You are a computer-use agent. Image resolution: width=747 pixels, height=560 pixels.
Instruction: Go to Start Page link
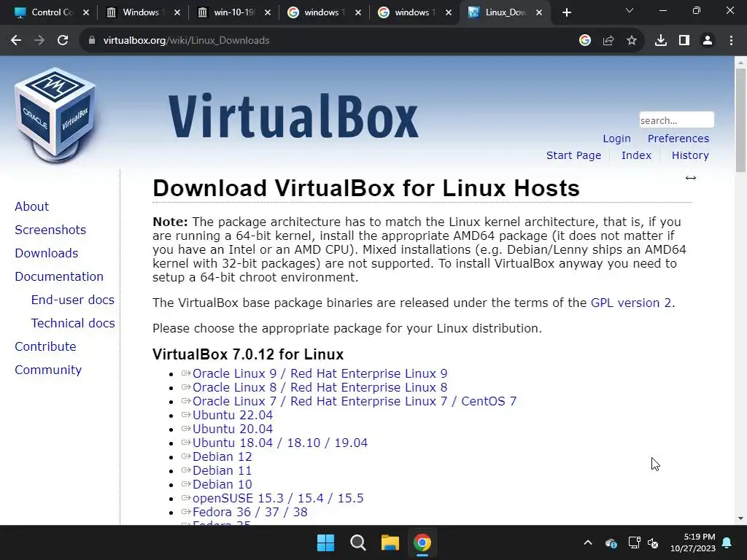coord(573,155)
